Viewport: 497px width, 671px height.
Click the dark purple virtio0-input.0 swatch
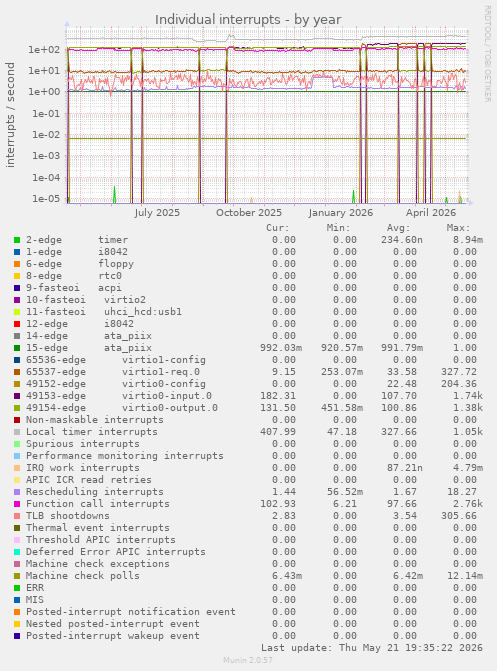[x=17, y=396]
